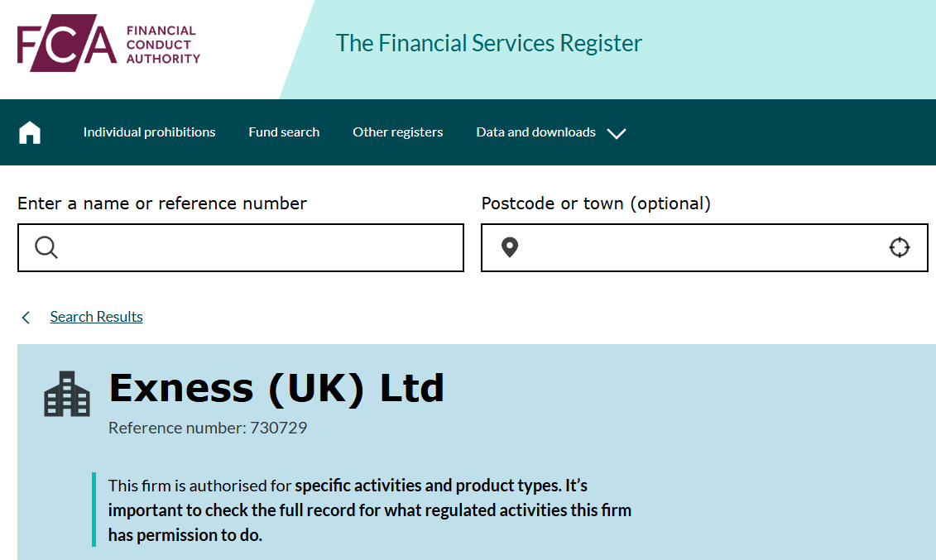Click the 'Enter a name or reference number' label
936x560 pixels.
tap(162, 203)
